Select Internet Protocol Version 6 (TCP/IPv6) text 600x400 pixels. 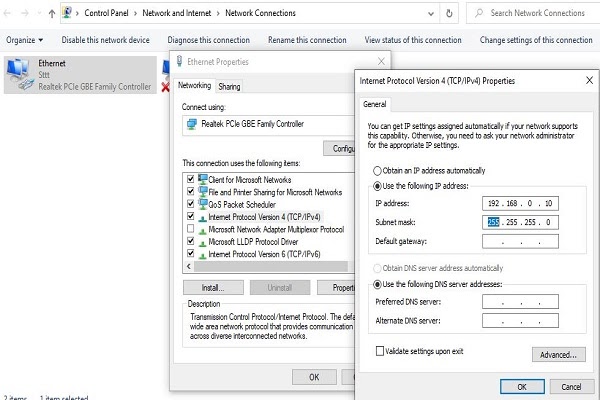[x=264, y=254]
